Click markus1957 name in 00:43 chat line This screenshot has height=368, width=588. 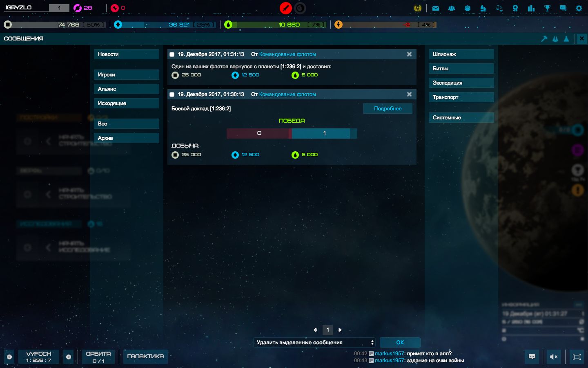click(x=390, y=361)
